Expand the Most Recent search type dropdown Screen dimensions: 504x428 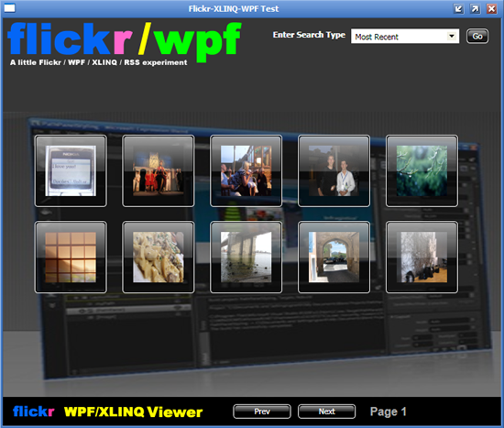pyautogui.click(x=405, y=37)
